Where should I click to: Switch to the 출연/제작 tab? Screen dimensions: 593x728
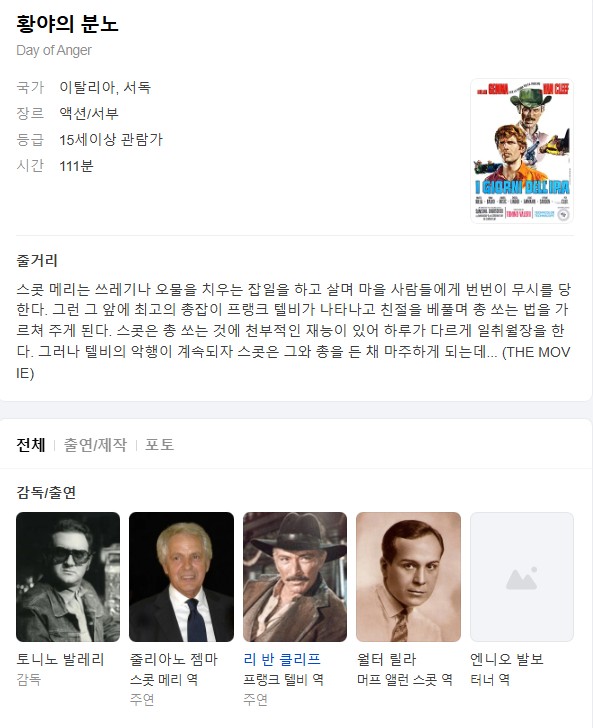[x=95, y=445]
